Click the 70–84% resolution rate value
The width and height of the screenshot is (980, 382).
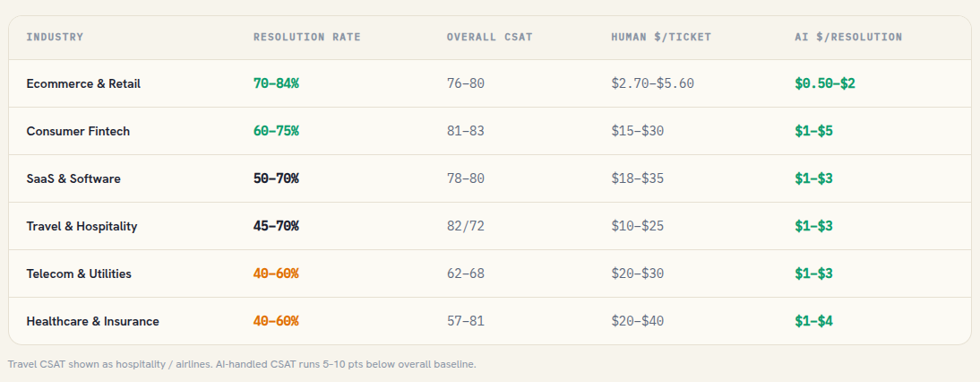pos(276,83)
